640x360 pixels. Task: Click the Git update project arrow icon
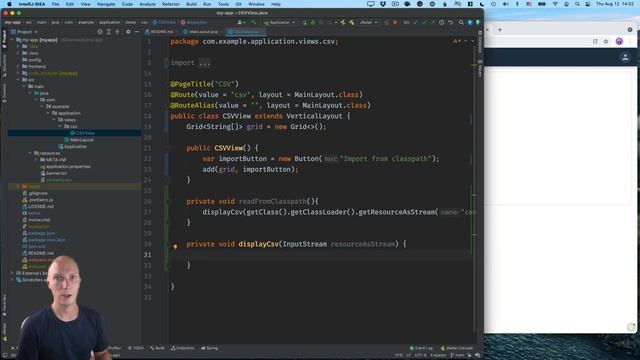tap(416, 22)
